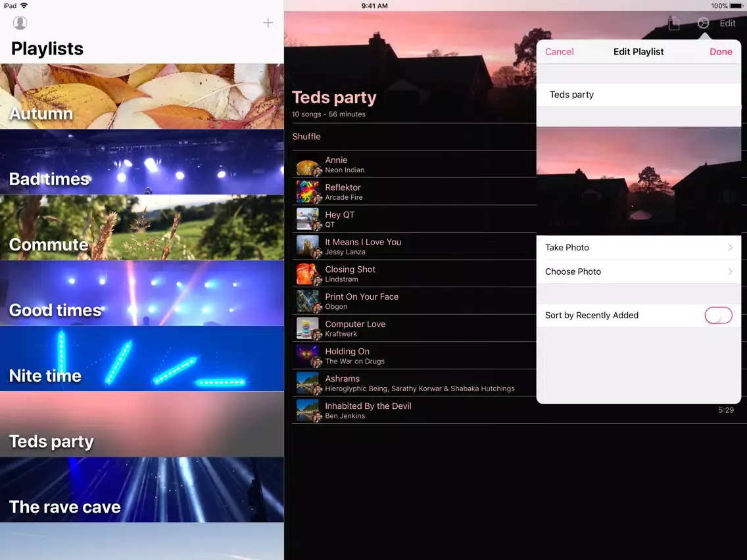Open the user profile icon
The width and height of the screenshot is (747, 560).
pos(20,23)
